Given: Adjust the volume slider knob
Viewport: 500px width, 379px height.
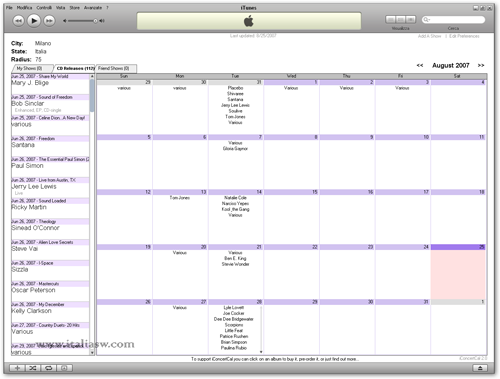Looking at the screenshot, I should pyautogui.click(x=95, y=21).
